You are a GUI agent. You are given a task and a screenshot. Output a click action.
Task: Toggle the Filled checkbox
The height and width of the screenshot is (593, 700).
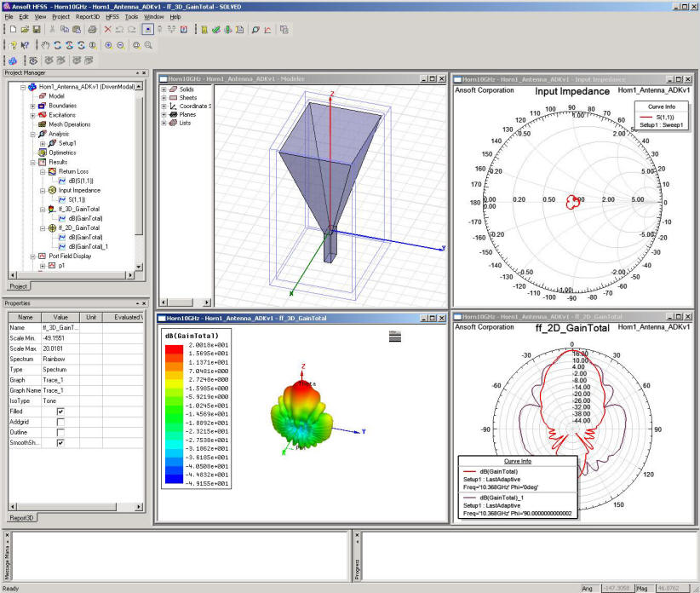[60, 412]
